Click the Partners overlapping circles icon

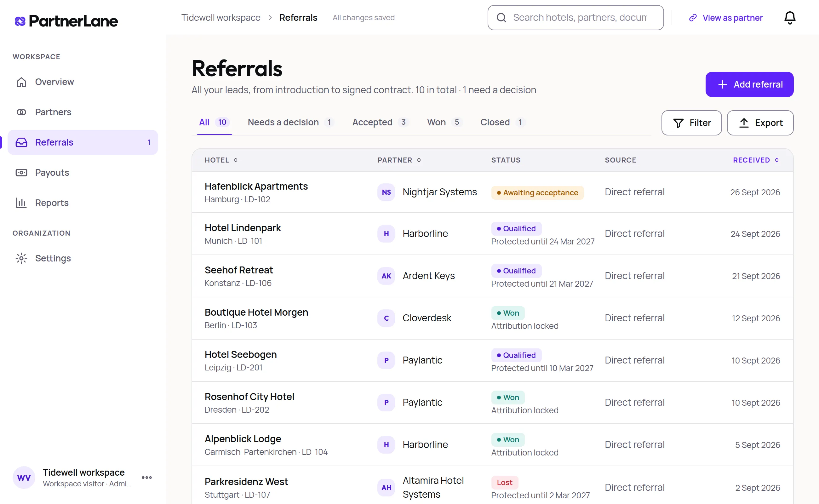21,112
